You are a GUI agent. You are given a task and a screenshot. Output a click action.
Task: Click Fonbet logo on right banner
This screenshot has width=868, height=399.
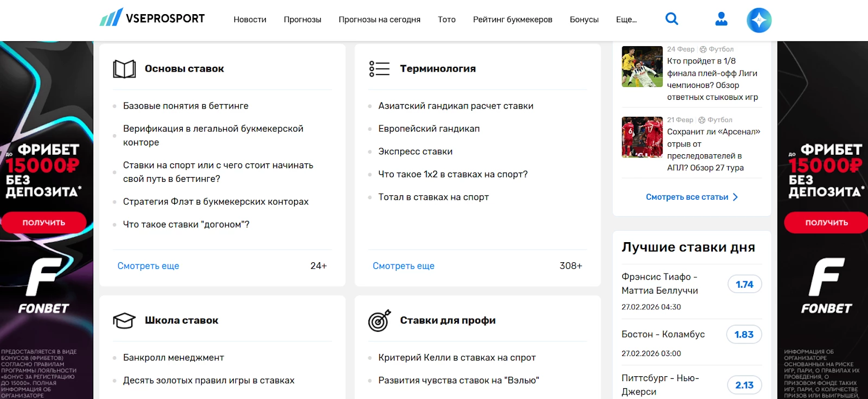coord(826,286)
